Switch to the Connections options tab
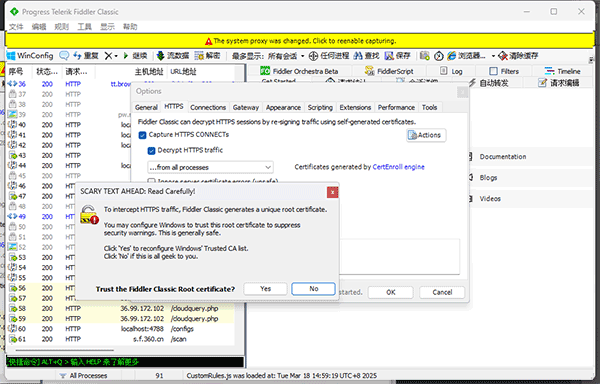Viewport: 600px width, 384px height. point(208,107)
